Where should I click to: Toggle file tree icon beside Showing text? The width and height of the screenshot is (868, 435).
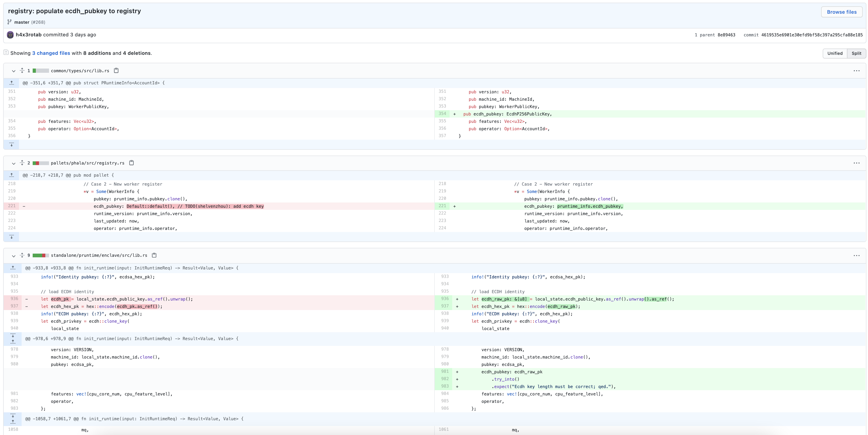pyautogui.click(x=6, y=52)
